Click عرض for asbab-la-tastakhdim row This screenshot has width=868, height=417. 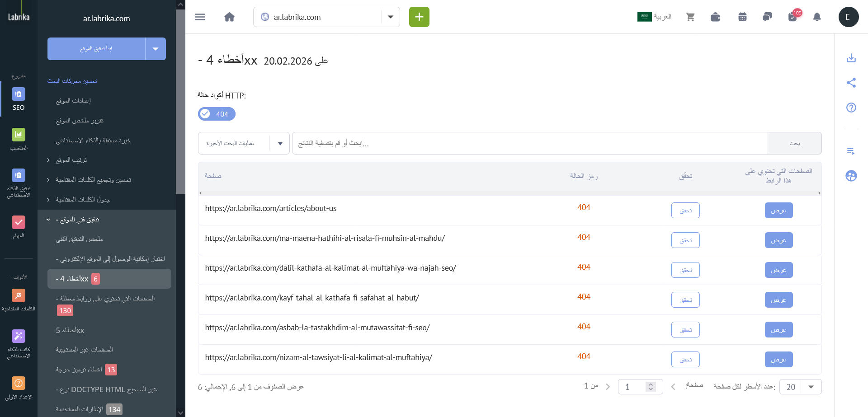778,330
